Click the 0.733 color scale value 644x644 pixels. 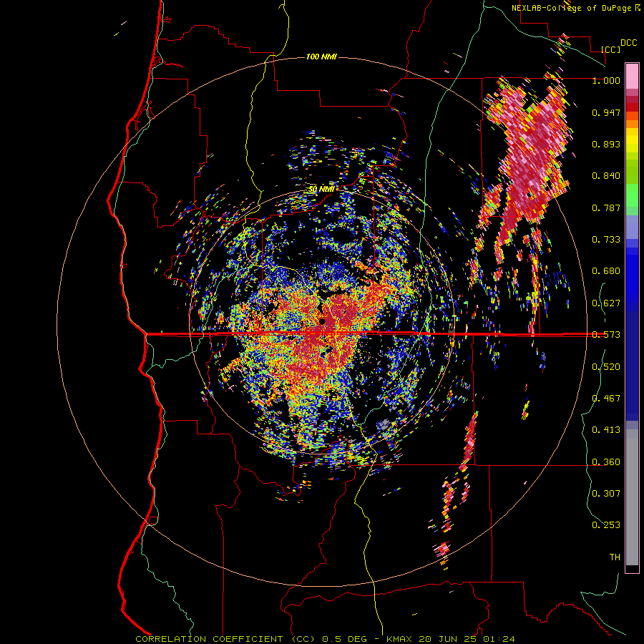[606, 240]
